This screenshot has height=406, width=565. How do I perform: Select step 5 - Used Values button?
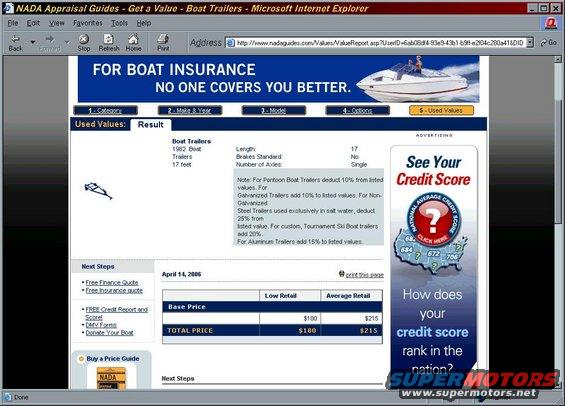(x=441, y=111)
